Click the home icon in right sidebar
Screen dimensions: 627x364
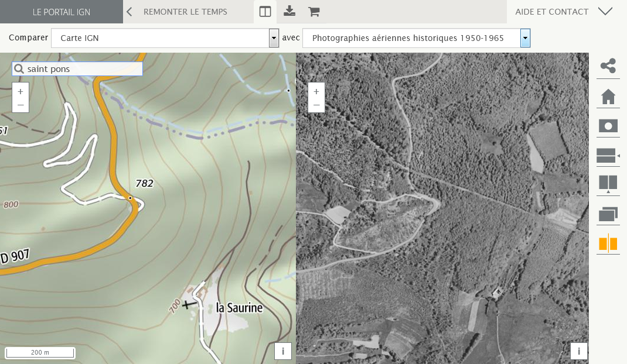[608, 97]
